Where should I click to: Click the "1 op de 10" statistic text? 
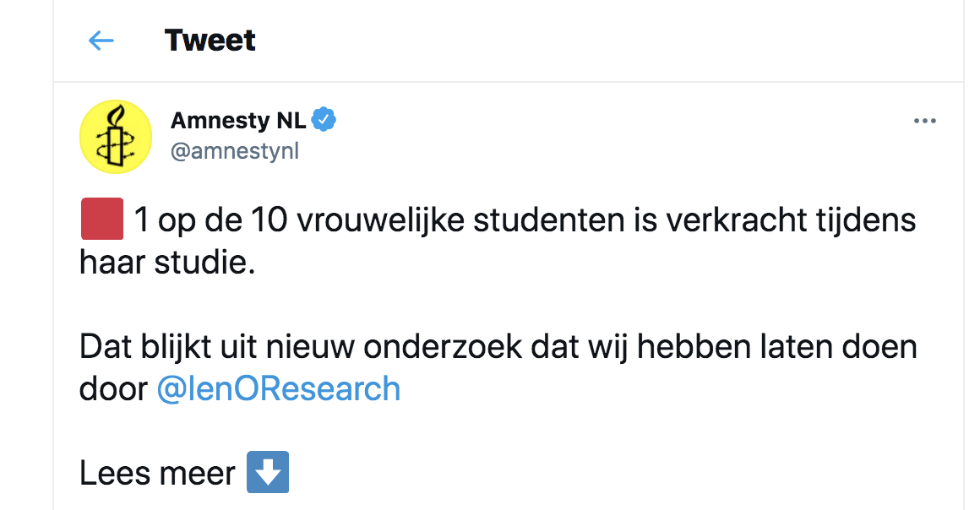click(x=210, y=221)
